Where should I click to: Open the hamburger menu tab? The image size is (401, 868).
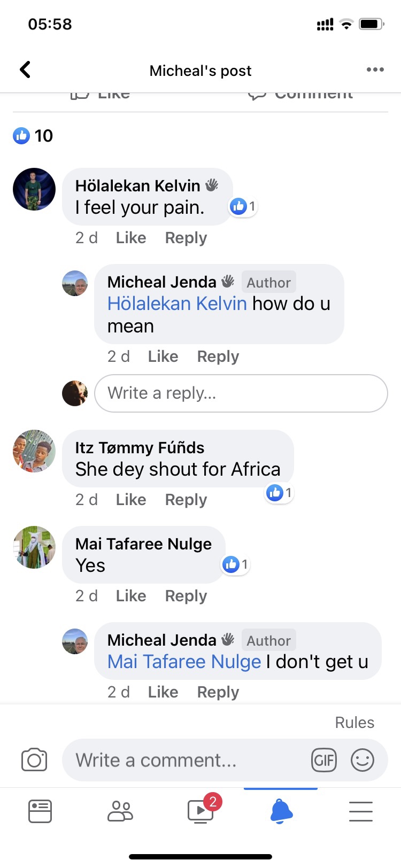tap(361, 811)
